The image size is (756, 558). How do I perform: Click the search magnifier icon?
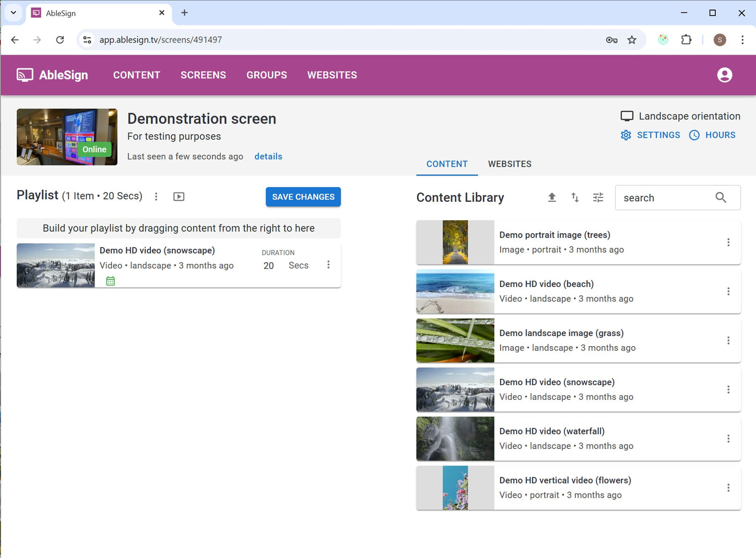pos(721,198)
